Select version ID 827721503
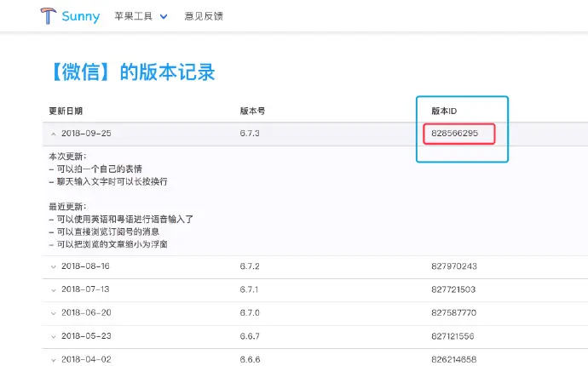588x366 pixels. coord(453,289)
